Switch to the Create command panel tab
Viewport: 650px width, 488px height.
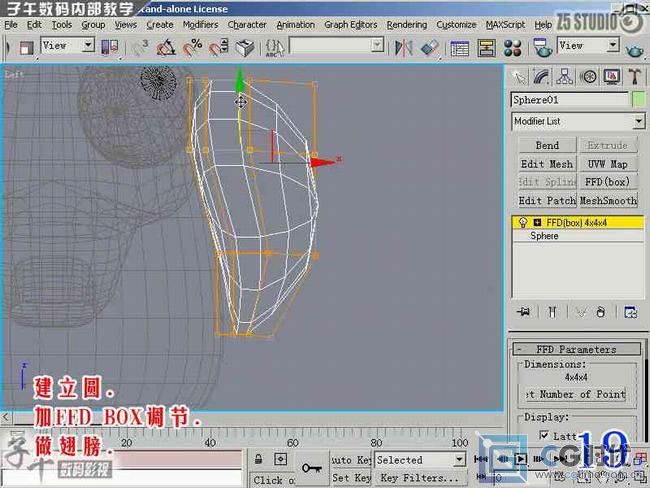click(x=519, y=77)
